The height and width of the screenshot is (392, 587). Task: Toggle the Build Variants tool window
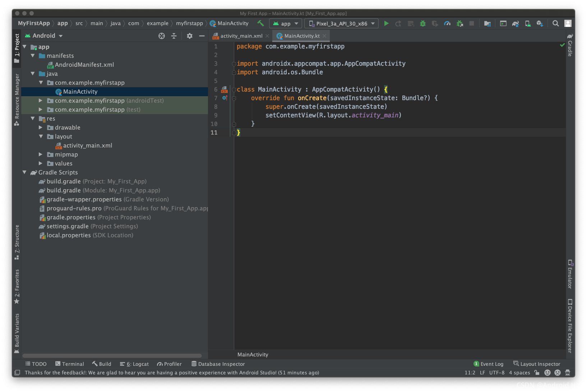(17, 333)
